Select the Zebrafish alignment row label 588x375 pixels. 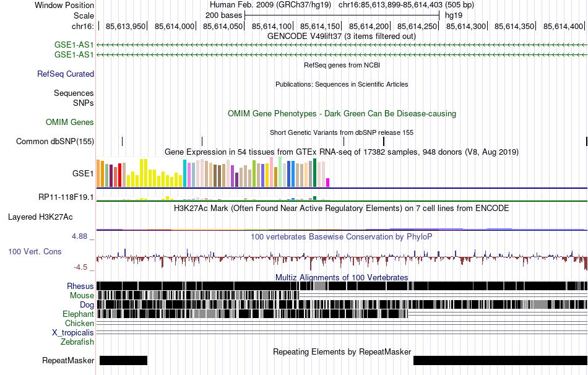[x=77, y=342]
